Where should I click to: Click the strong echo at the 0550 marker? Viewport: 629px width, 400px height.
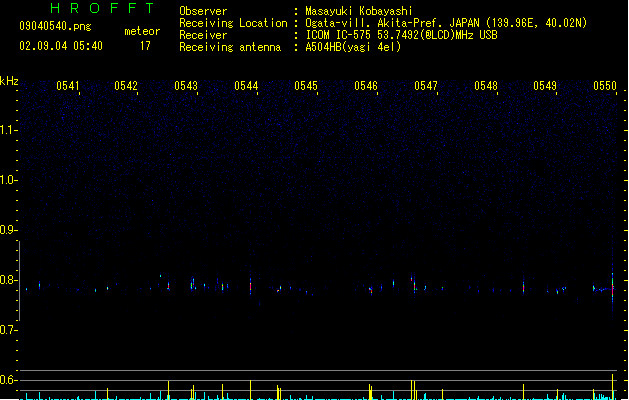point(613,287)
